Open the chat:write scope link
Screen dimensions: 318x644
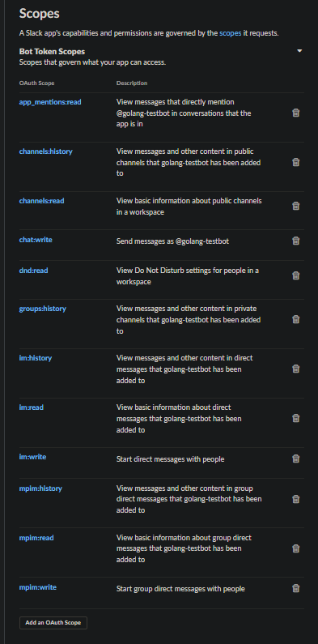tap(36, 240)
